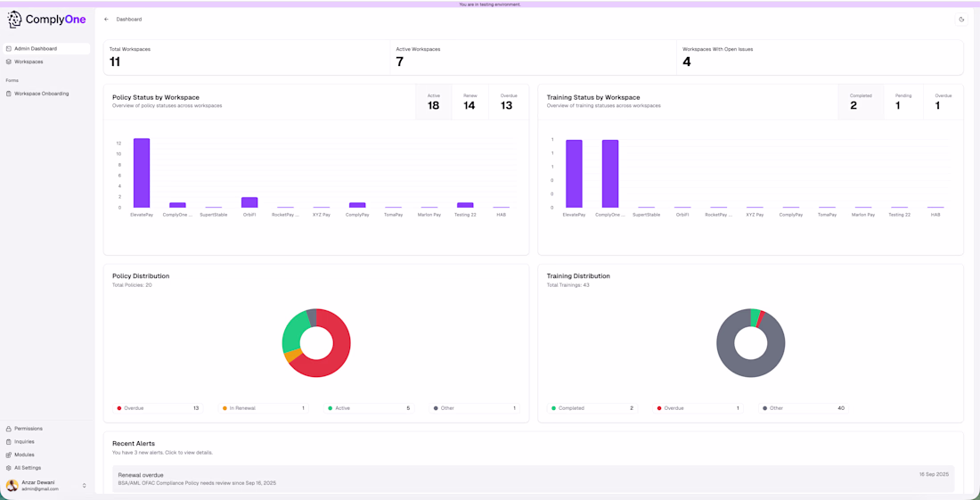This screenshot has height=500, width=980.
Task: Click the Workspace Onboarding form icon
Action: click(x=8, y=94)
